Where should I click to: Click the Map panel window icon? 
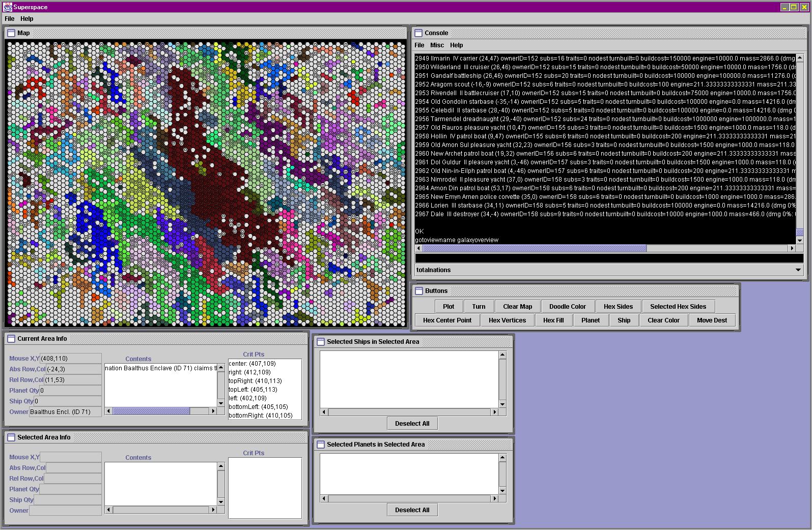click(x=11, y=33)
